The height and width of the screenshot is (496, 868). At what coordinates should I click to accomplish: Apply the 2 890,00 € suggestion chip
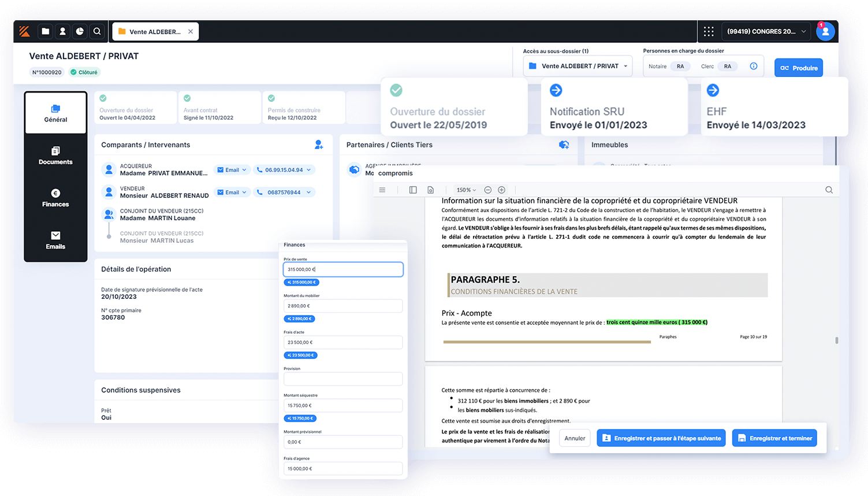coord(299,319)
